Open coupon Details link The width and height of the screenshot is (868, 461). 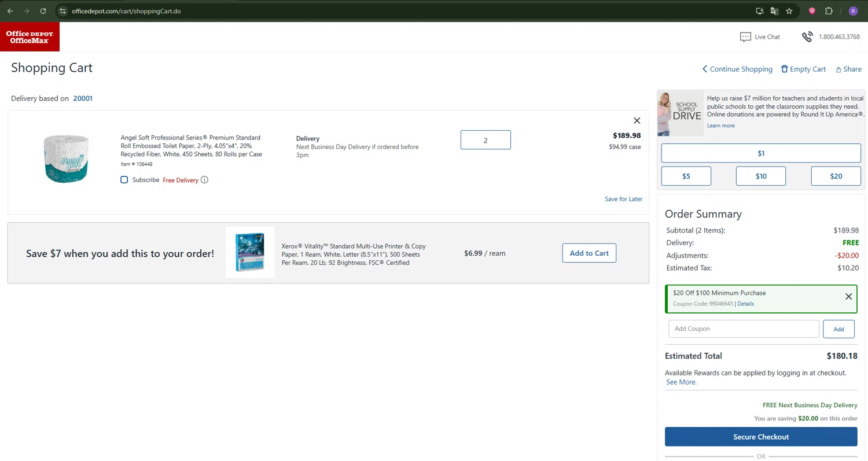pos(745,304)
